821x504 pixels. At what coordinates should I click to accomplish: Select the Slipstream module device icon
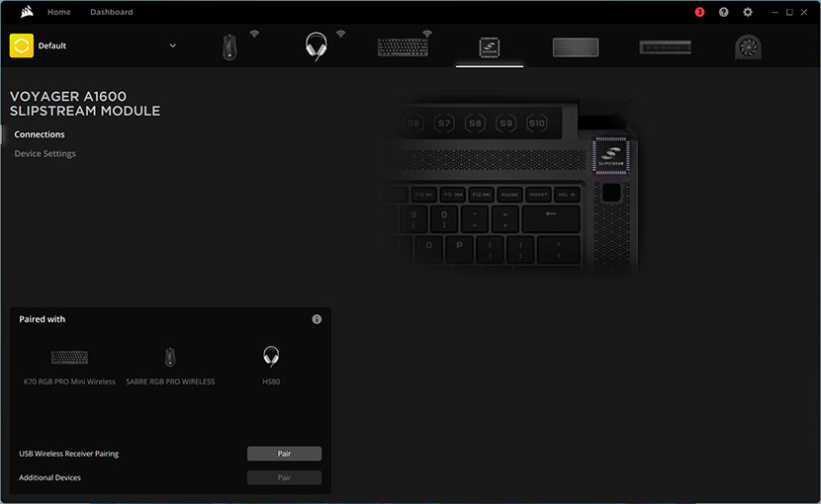tap(490, 47)
